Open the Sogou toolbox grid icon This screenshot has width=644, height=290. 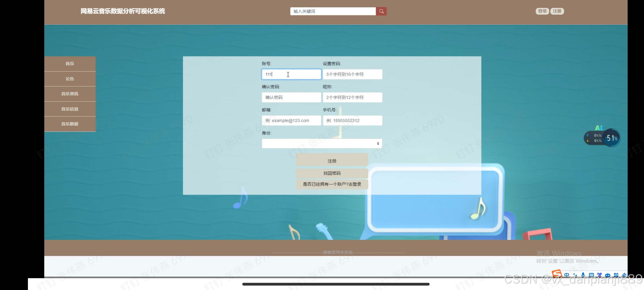[x=616, y=275]
